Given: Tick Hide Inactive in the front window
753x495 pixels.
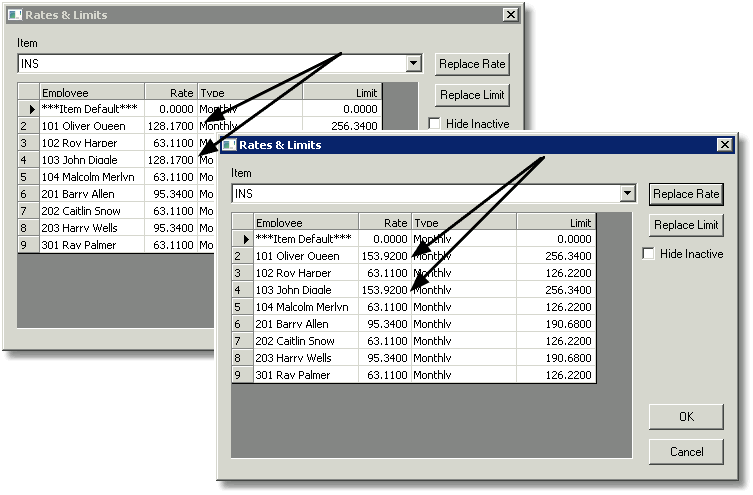Looking at the screenshot, I should [x=648, y=254].
